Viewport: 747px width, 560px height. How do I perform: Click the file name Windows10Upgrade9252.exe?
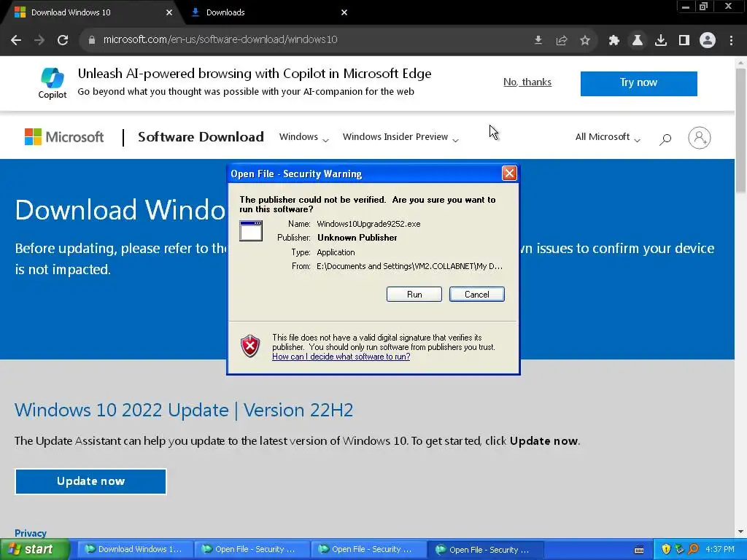[x=368, y=224]
